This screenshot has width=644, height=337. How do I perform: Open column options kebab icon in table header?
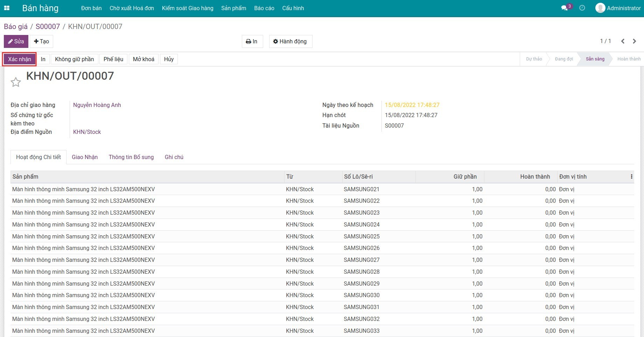point(631,177)
